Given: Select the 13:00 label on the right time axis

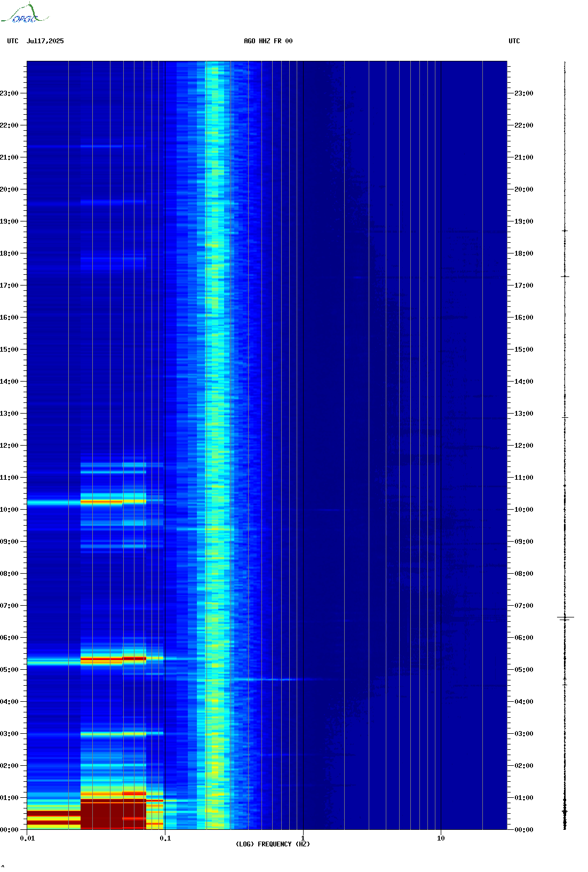Looking at the screenshot, I should point(524,414).
